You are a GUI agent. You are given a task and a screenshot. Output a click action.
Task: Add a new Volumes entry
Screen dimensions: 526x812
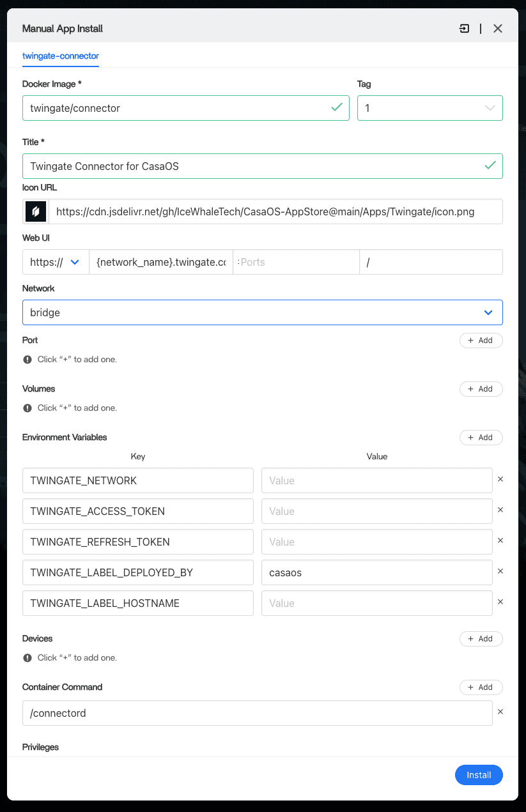[x=481, y=389]
